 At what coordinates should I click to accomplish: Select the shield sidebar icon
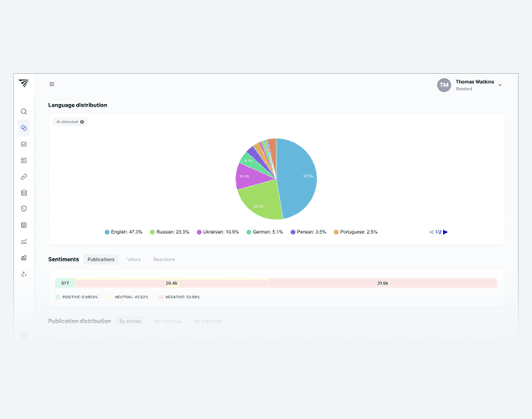23,209
